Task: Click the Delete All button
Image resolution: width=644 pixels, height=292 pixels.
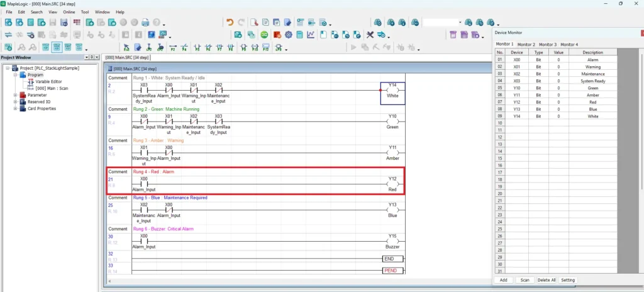Action: (547, 280)
